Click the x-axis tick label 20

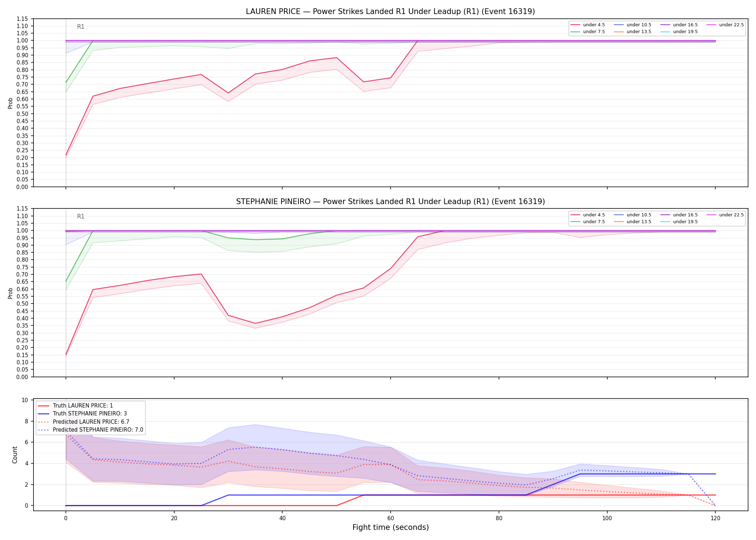174,518
